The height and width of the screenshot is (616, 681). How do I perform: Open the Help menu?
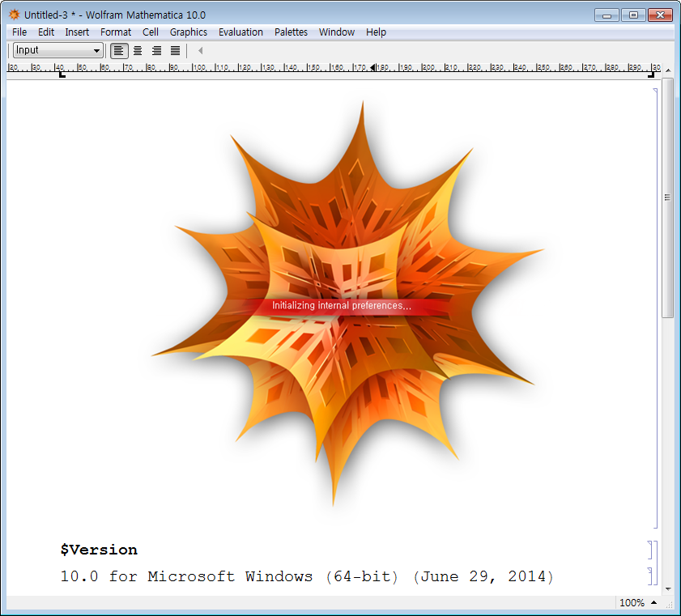376,32
